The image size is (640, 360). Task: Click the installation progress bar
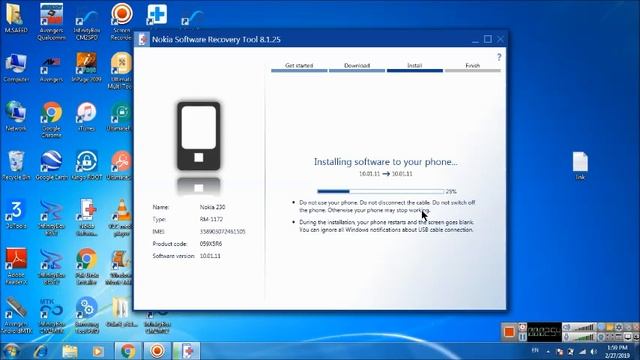point(380,191)
